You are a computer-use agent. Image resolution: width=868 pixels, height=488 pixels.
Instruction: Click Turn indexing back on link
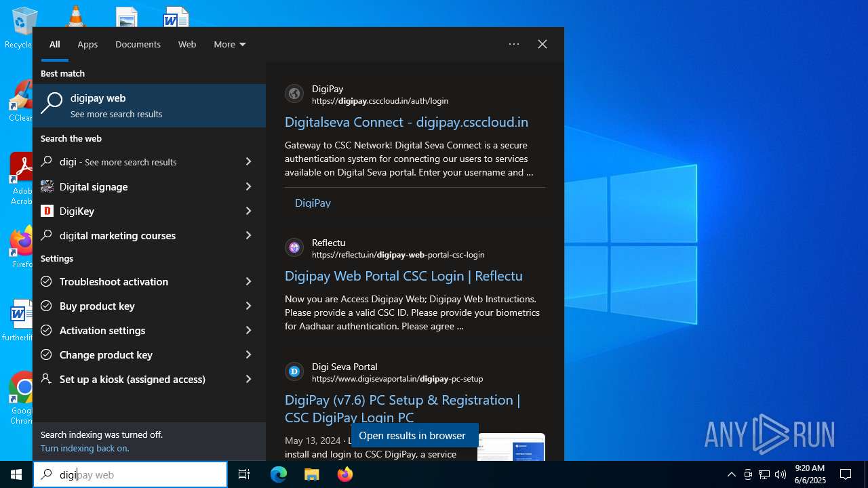click(85, 448)
